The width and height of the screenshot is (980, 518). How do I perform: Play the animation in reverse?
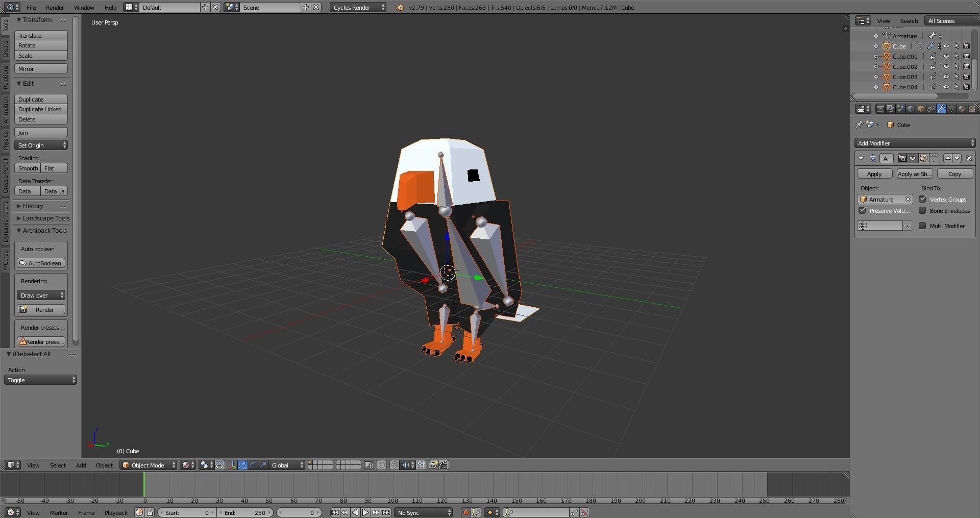coord(355,512)
